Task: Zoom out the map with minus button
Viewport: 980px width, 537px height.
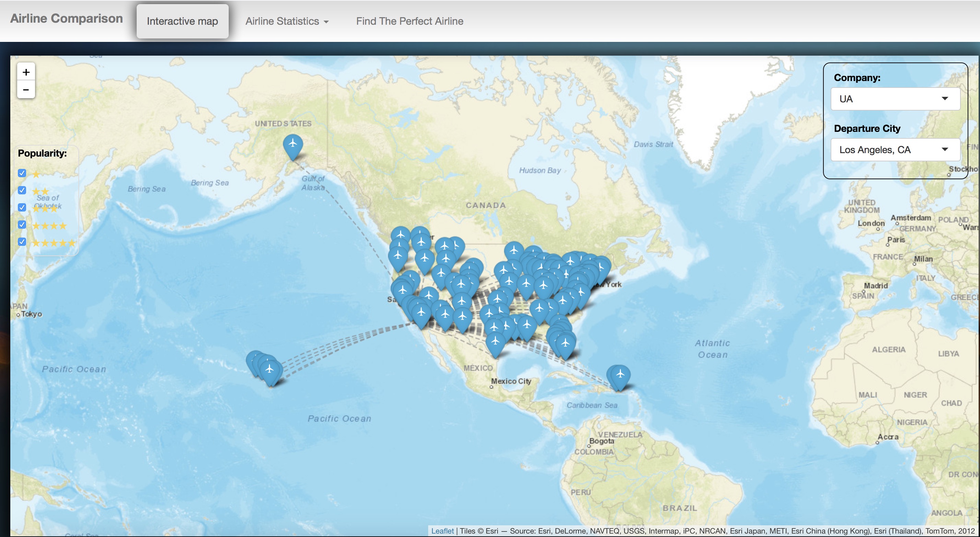Action: coord(26,90)
